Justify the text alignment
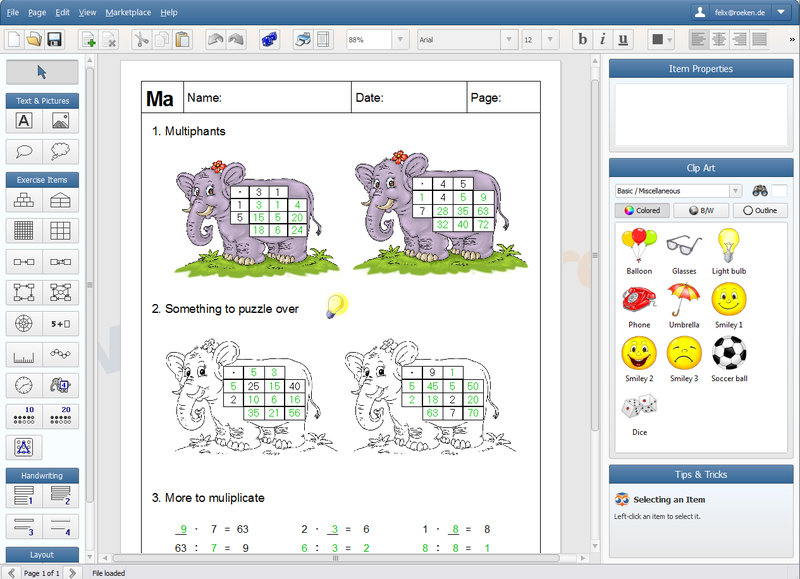800x579 pixels. 759,39
